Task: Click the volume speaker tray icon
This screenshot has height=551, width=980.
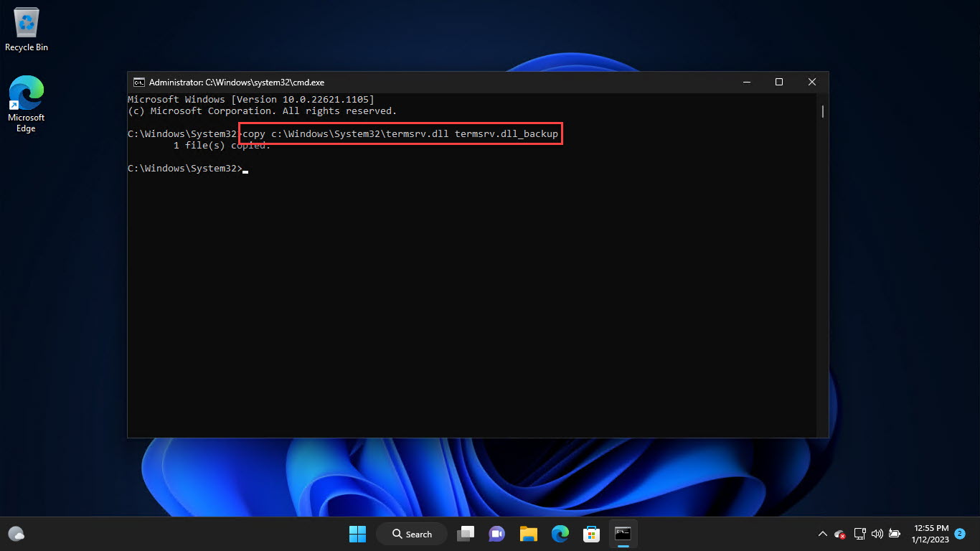Action: click(x=877, y=534)
